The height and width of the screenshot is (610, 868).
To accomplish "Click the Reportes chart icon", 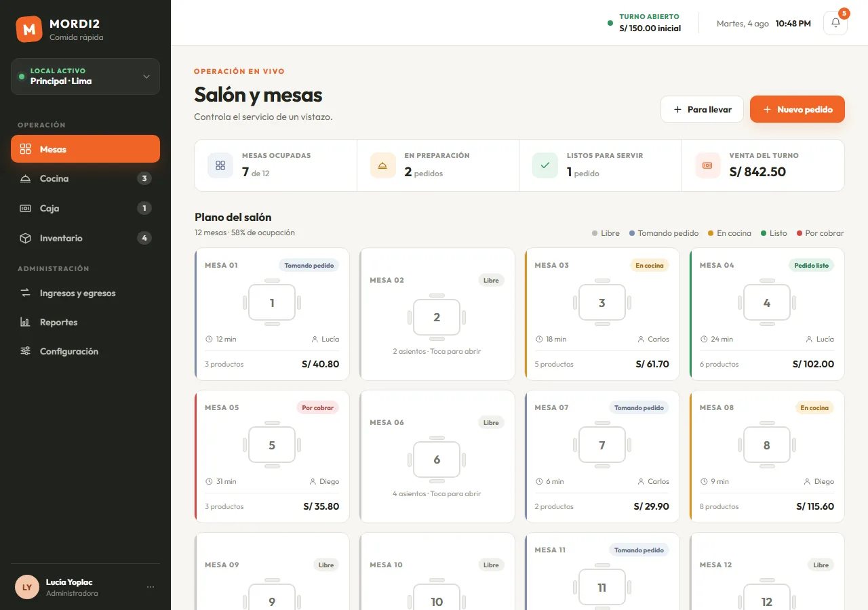I will coord(26,323).
